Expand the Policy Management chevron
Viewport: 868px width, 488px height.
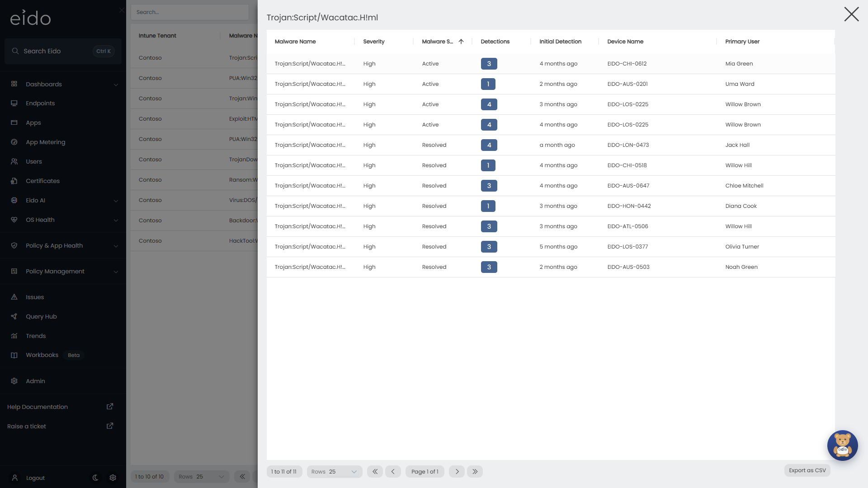116,272
